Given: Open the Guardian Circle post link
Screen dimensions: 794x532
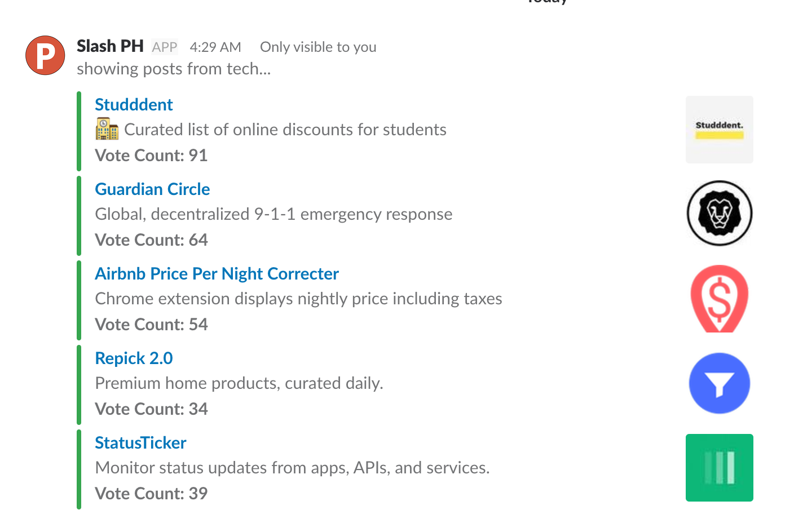Looking at the screenshot, I should tap(152, 189).
